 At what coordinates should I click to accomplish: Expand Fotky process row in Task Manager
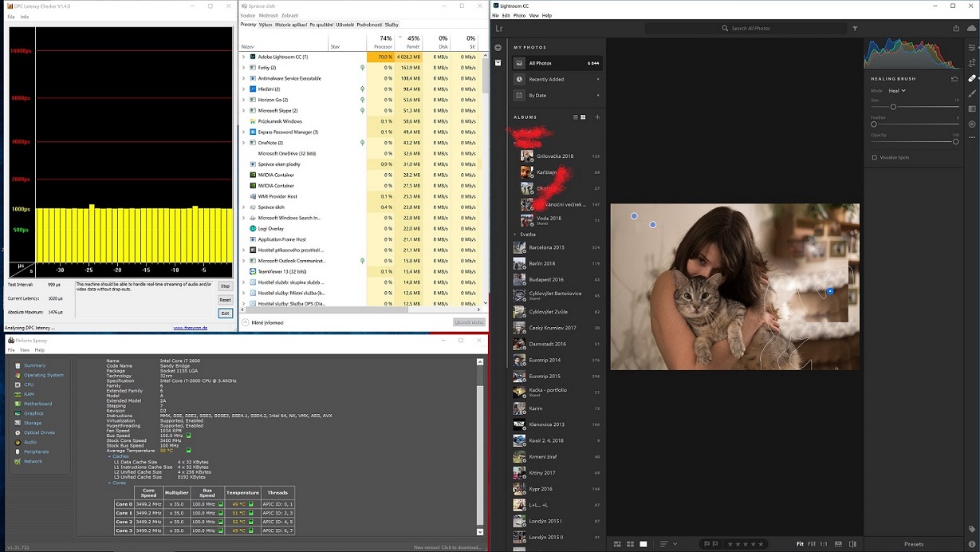click(x=244, y=68)
